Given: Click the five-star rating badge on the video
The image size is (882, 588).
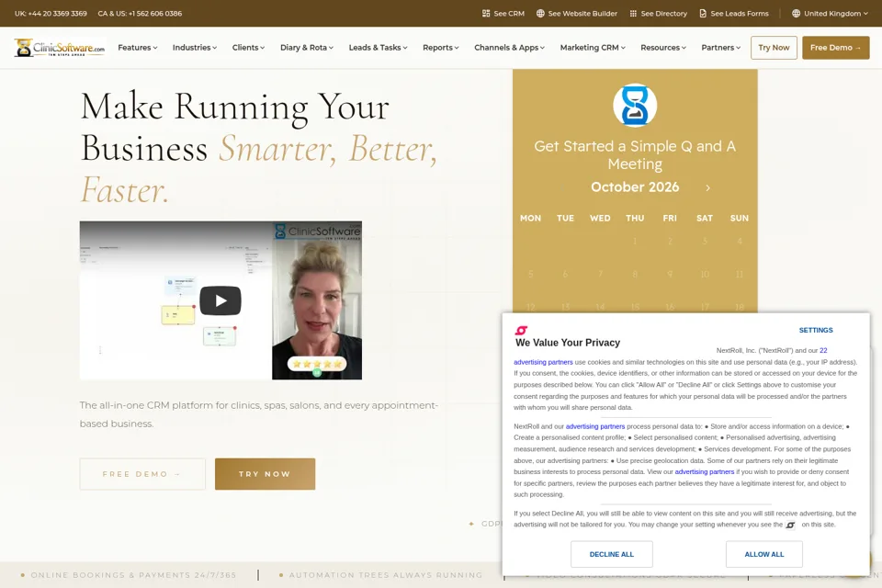Looking at the screenshot, I should (317, 364).
